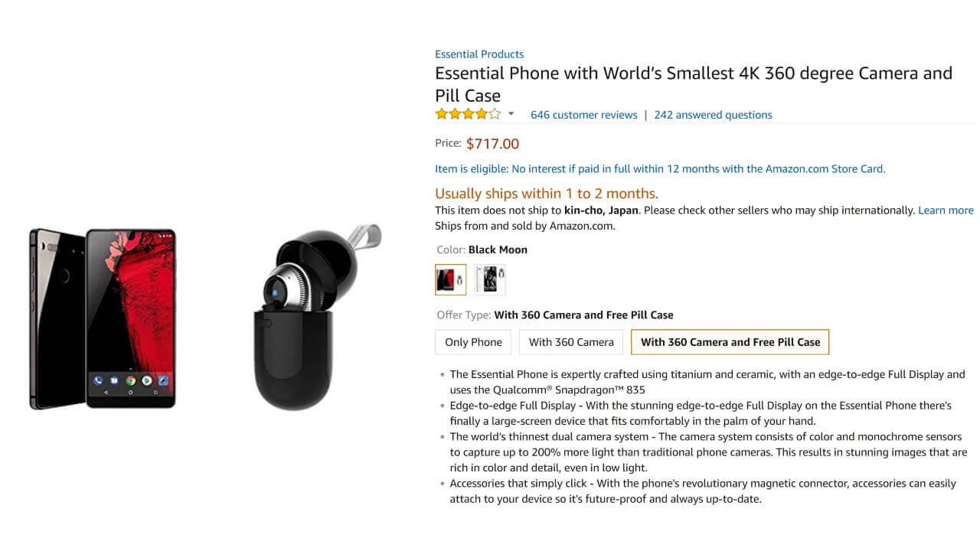
Task: Expand the star rating dropdown arrow
Action: coord(511,114)
